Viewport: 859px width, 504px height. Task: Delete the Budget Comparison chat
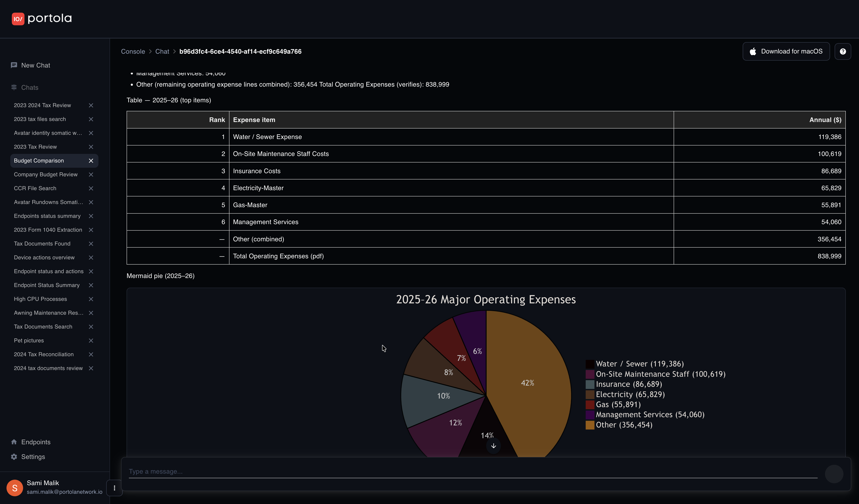click(91, 161)
